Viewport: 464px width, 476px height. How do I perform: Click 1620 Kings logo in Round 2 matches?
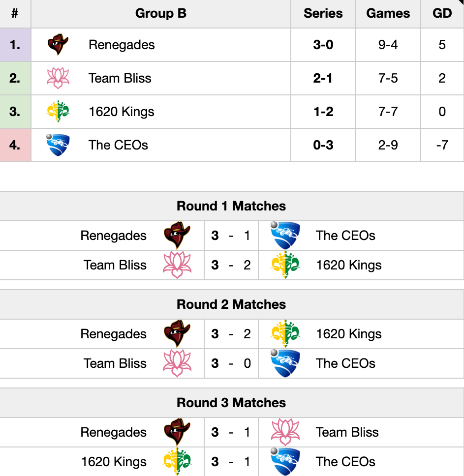point(285,333)
